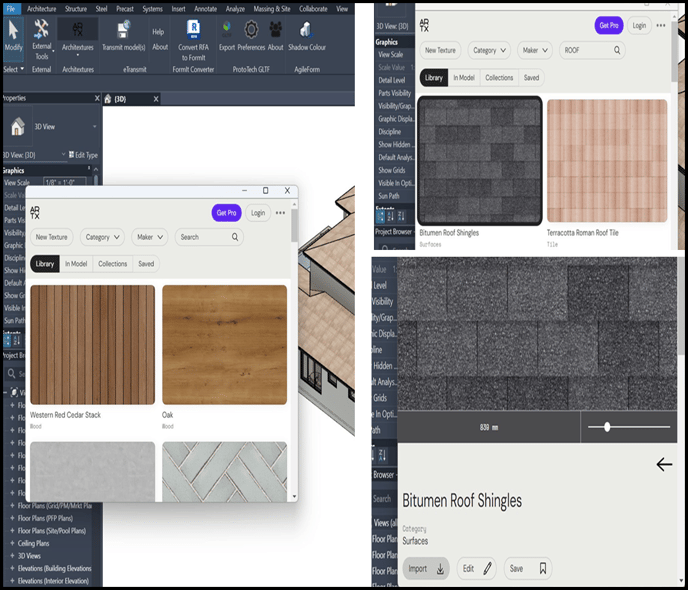The height and width of the screenshot is (590, 688).
Task: Expand Elevations (Interior Elevation) tree node
Action: [x=12, y=581]
